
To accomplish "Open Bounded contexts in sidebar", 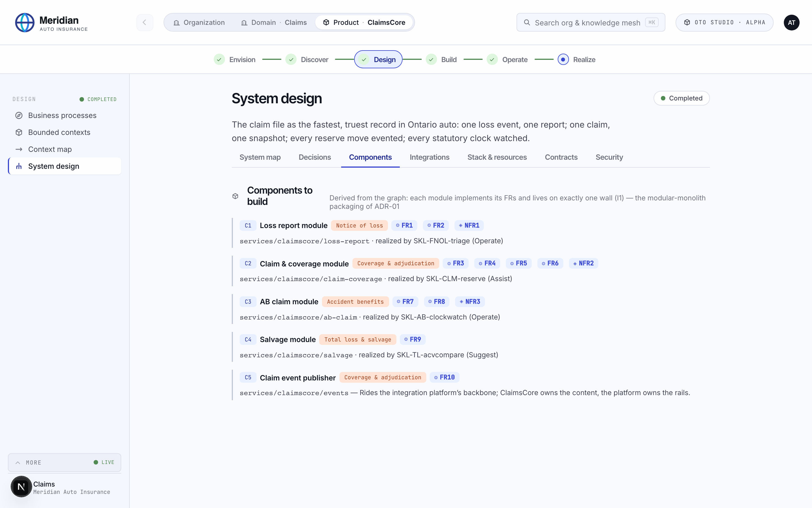I will [65, 132].
